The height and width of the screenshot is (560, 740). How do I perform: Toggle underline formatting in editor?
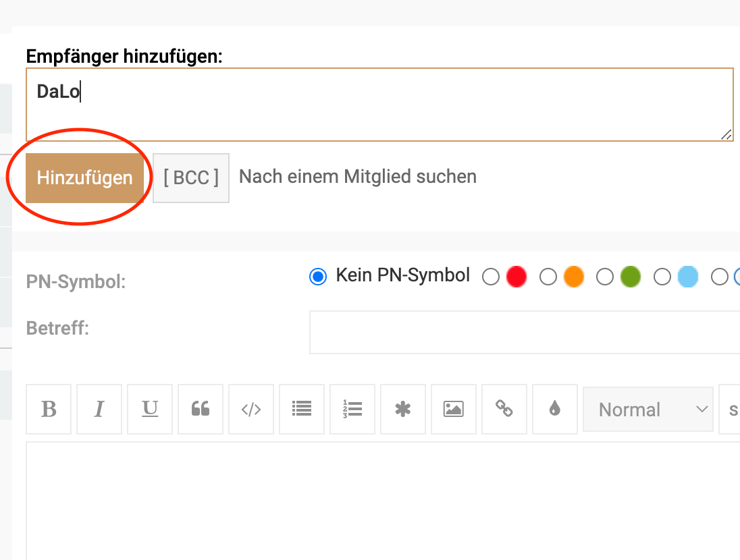click(150, 409)
